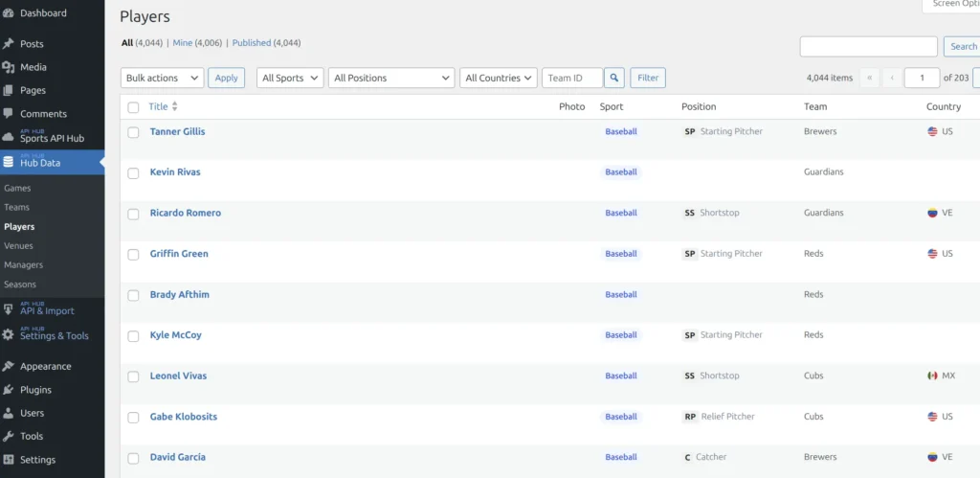This screenshot has width=980, height=478.
Task: Click the players search text box
Action: point(869,46)
